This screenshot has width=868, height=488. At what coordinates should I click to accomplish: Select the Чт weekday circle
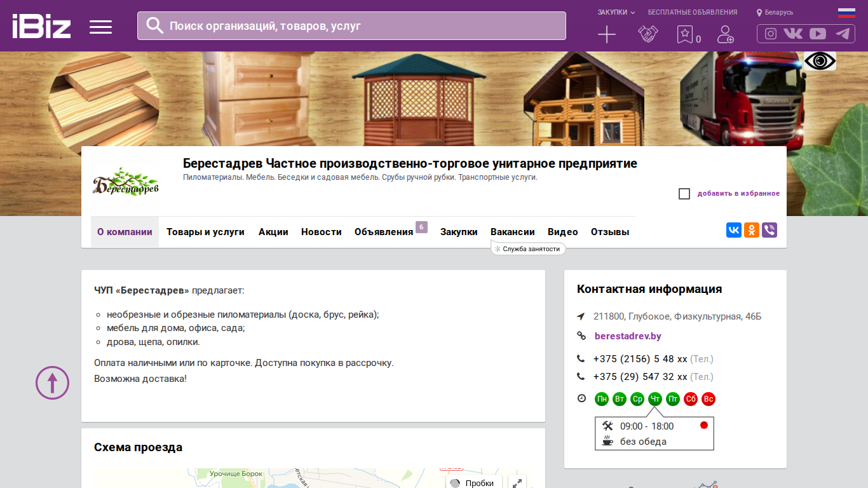(655, 399)
